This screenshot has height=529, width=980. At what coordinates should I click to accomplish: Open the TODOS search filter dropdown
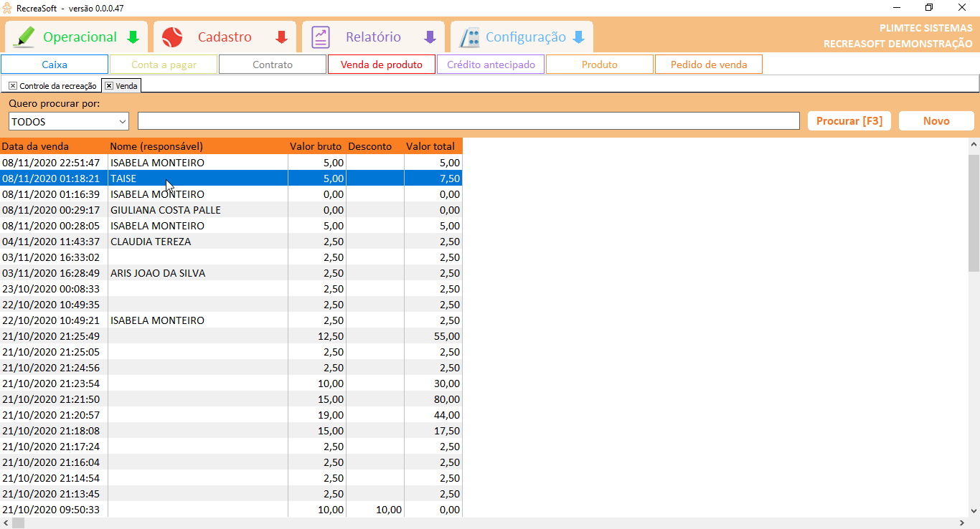tap(122, 122)
